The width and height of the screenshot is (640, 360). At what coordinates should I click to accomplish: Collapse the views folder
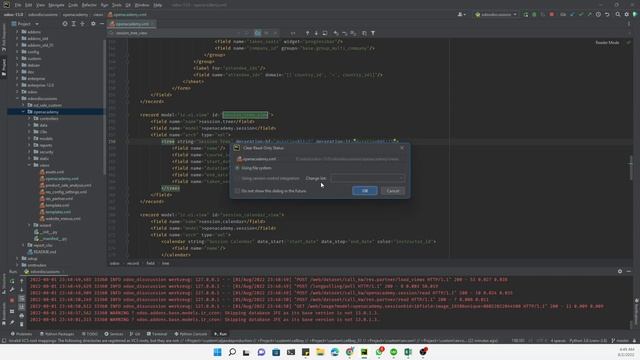(x=29, y=165)
